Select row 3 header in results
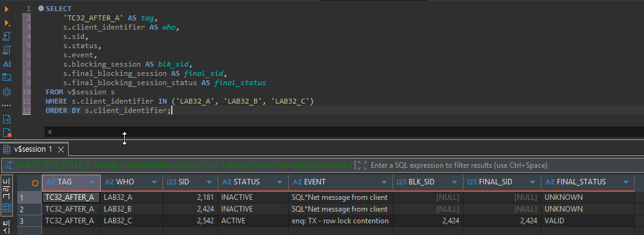Image resolution: width=644 pixels, height=235 pixels. pos(30,221)
